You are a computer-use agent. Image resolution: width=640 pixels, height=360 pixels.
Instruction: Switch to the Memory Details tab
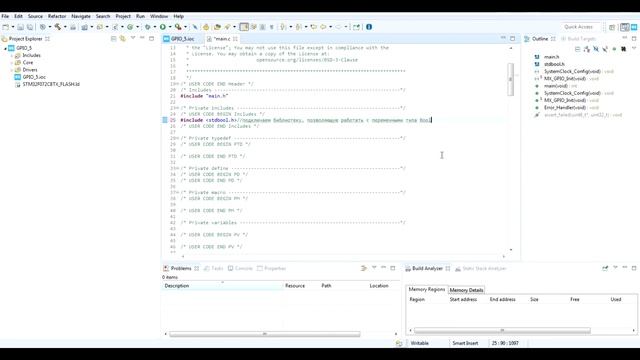466,290
